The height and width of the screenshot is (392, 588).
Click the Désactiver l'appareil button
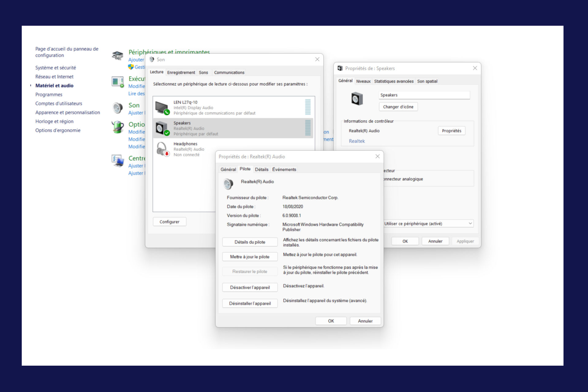click(250, 287)
